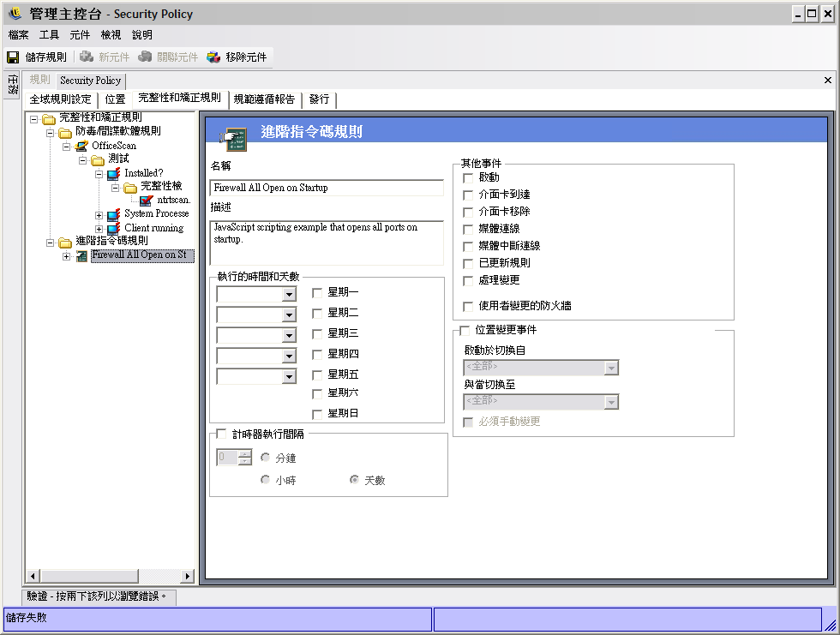Check the 處理變更 checkbox
The width and height of the screenshot is (840, 635).
coord(468,280)
